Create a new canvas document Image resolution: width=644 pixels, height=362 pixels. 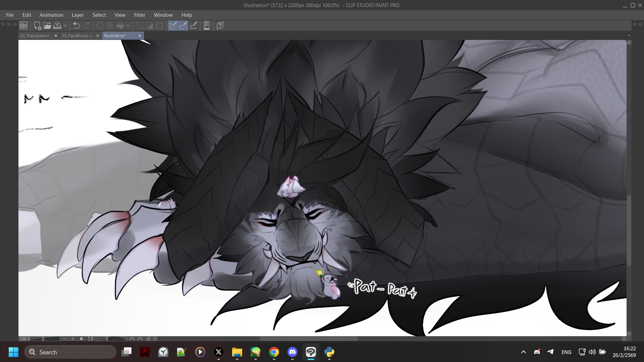click(x=38, y=25)
